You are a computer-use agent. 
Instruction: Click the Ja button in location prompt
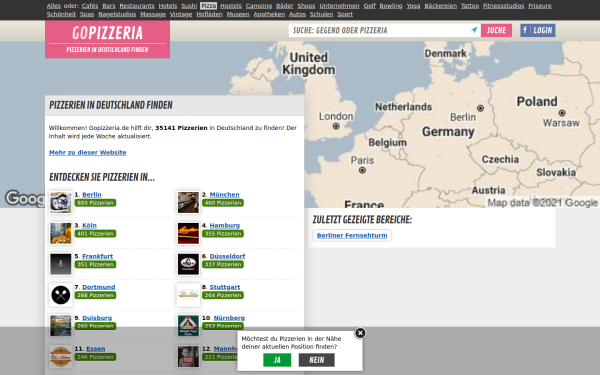click(277, 360)
